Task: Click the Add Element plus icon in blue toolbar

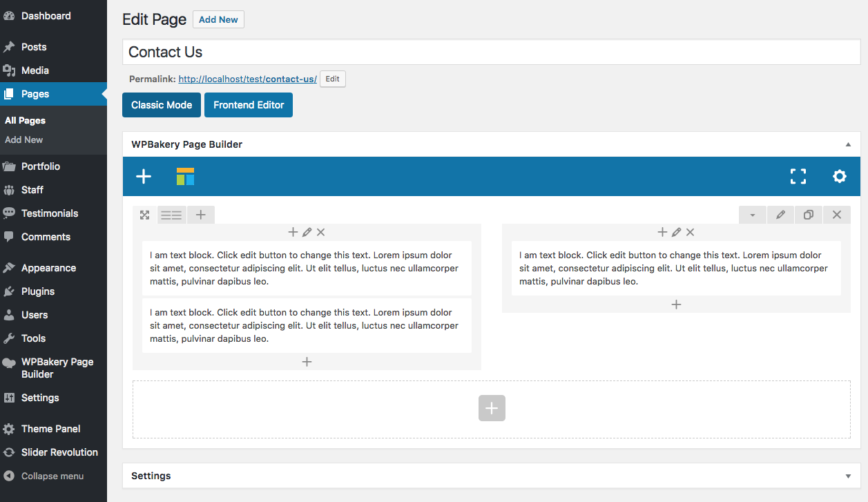Action: [144, 176]
